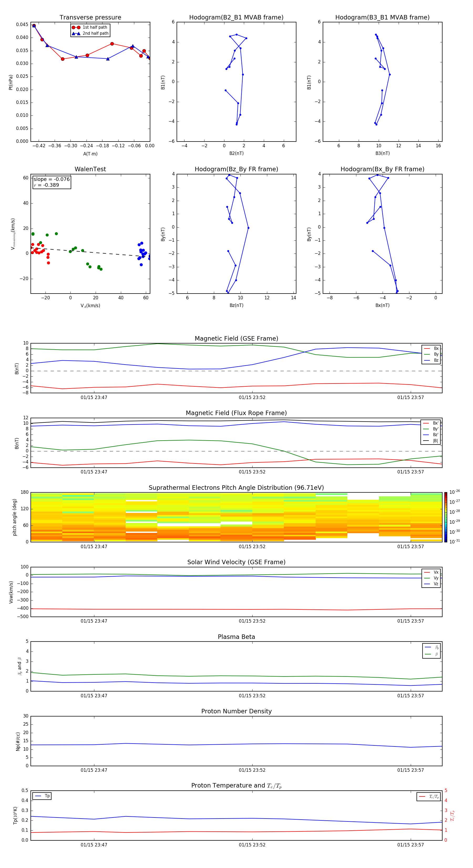Click the pitch angle colorbar scale
473x868 pixels.
click(446, 517)
